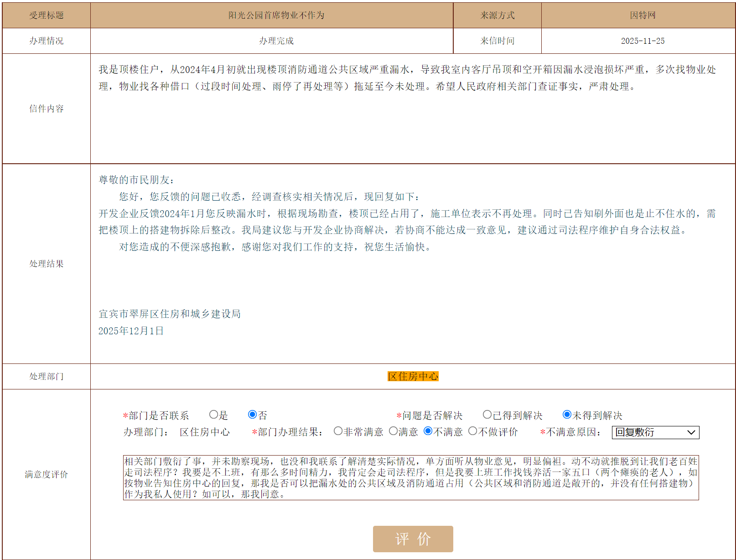Viewport: 736px width, 560px height.
Task: Pick the '满意' rating radio button
Action: click(x=393, y=431)
